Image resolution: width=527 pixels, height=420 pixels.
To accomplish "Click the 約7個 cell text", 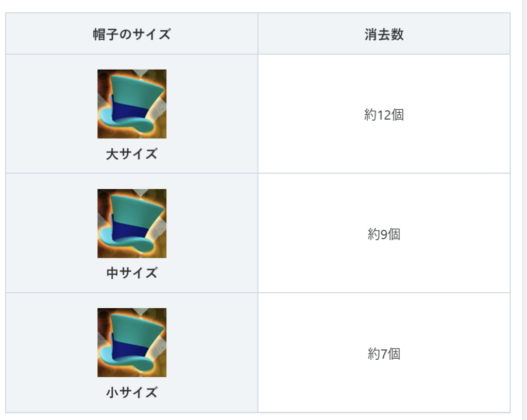I will 384,354.
